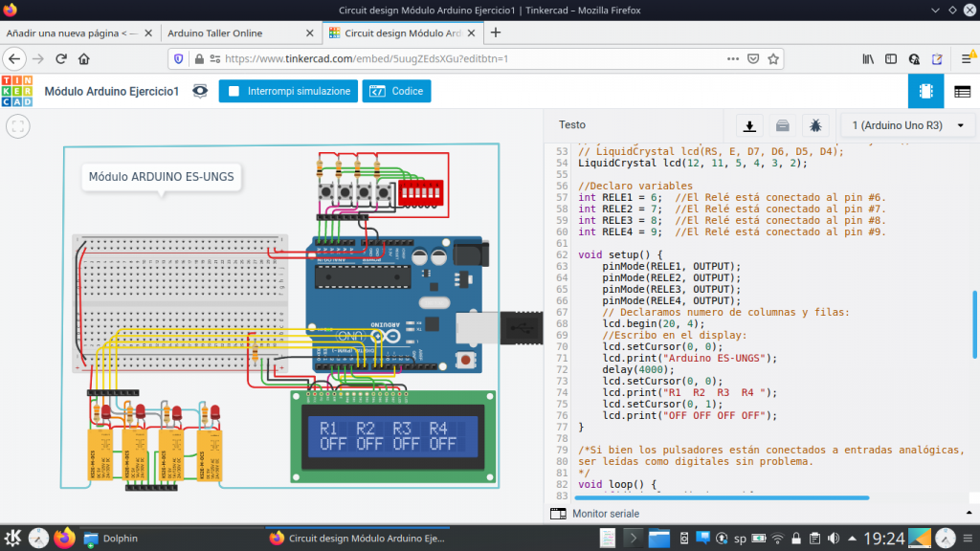
Task: Close the Añadir una nueva página tab
Action: pyautogui.click(x=148, y=33)
